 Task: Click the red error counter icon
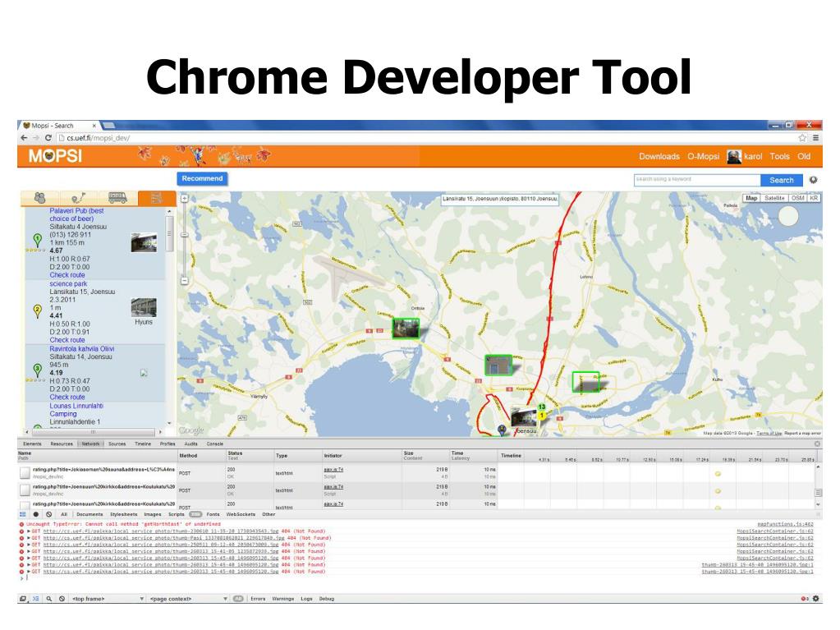[804, 599]
